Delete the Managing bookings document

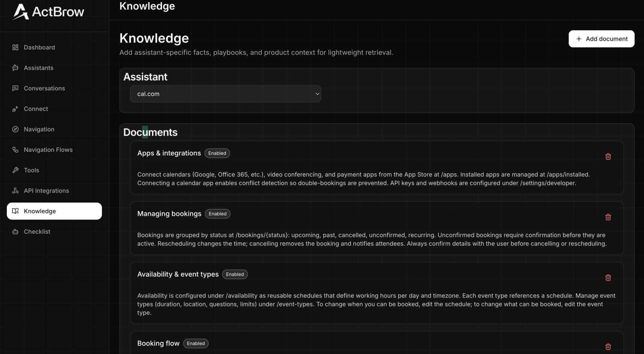(x=608, y=217)
